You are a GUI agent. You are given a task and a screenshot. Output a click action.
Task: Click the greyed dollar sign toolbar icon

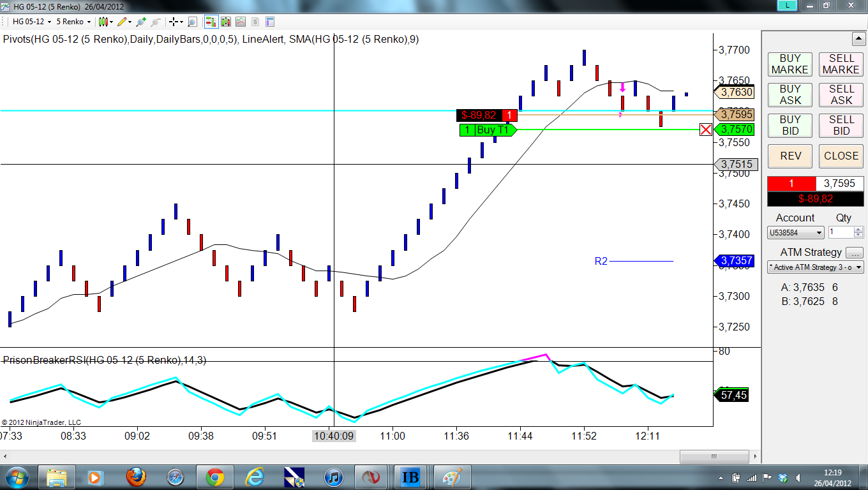(255, 22)
